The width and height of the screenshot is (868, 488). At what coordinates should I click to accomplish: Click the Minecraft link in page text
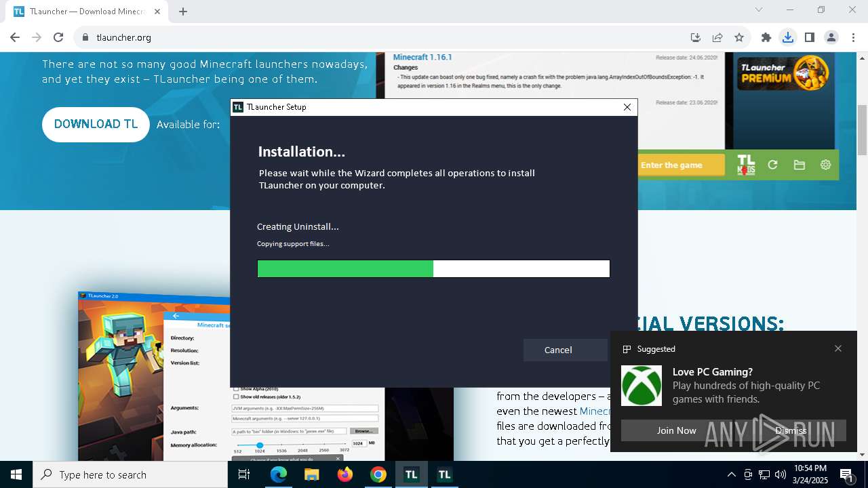click(x=595, y=411)
